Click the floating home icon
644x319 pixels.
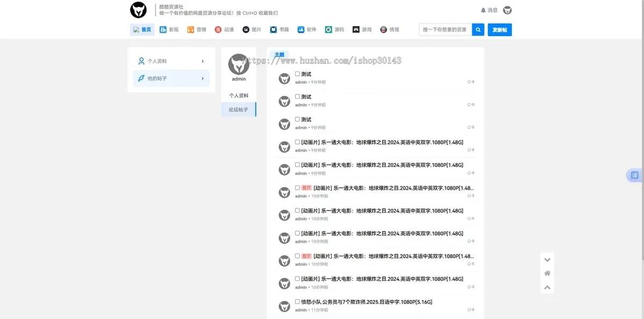pos(547,273)
